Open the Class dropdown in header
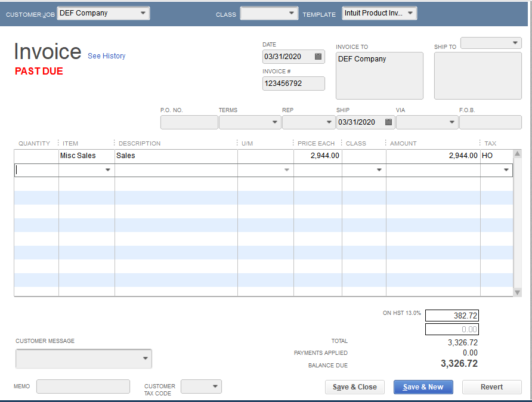Viewport: 532px width, 402px height. pos(291,13)
